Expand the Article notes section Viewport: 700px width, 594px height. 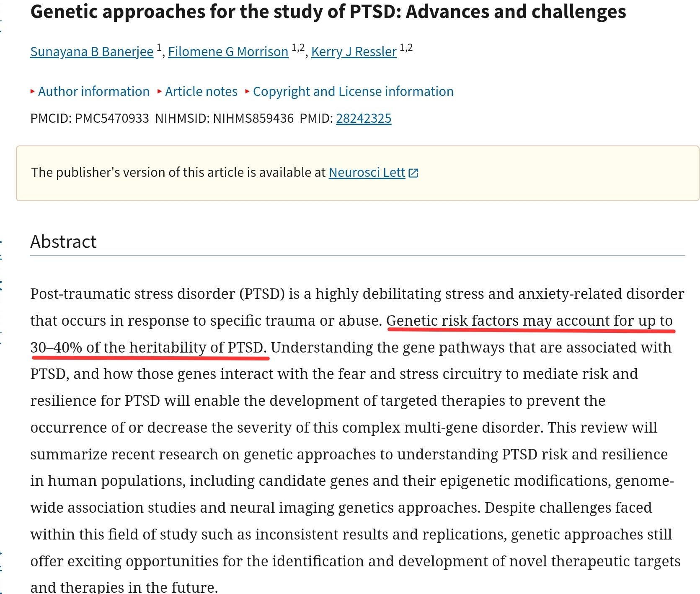[201, 91]
